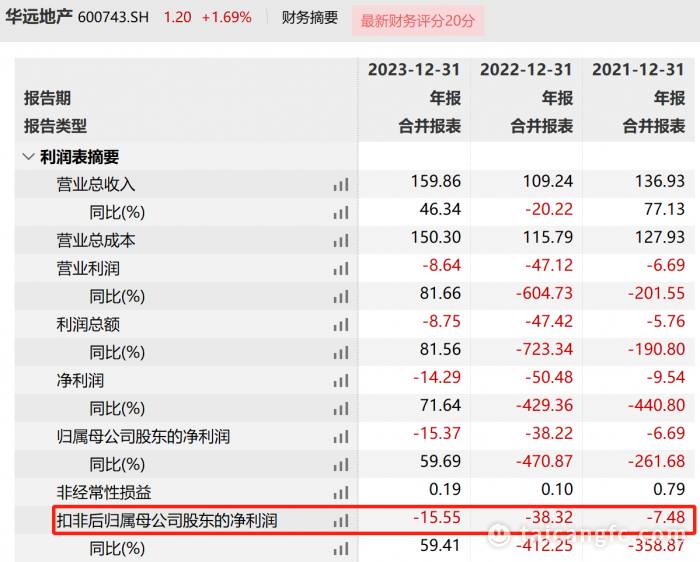Click the 2022 operating profit value -47.12
The width and height of the screenshot is (700, 562).
pyautogui.click(x=549, y=265)
